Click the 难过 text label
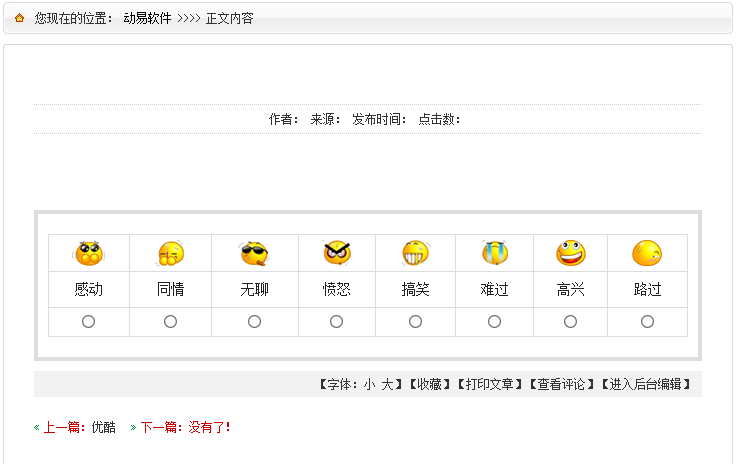 (x=495, y=289)
